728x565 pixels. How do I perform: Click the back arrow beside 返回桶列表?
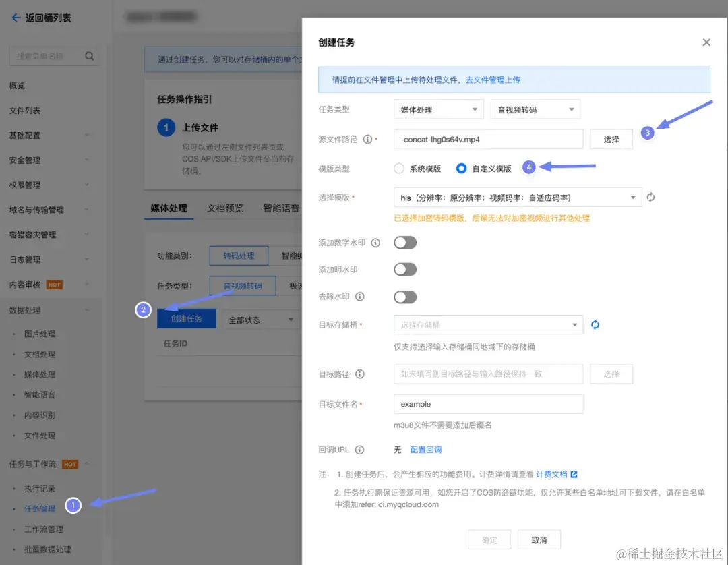tap(15, 17)
